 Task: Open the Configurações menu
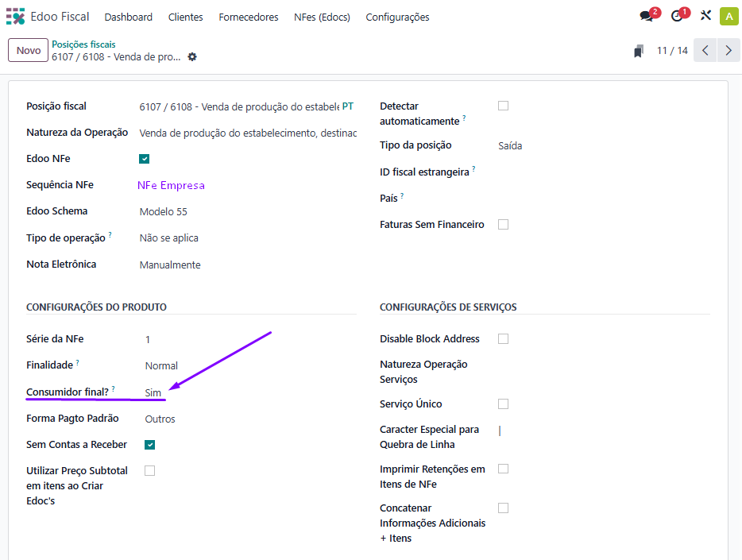(x=397, y=17)
